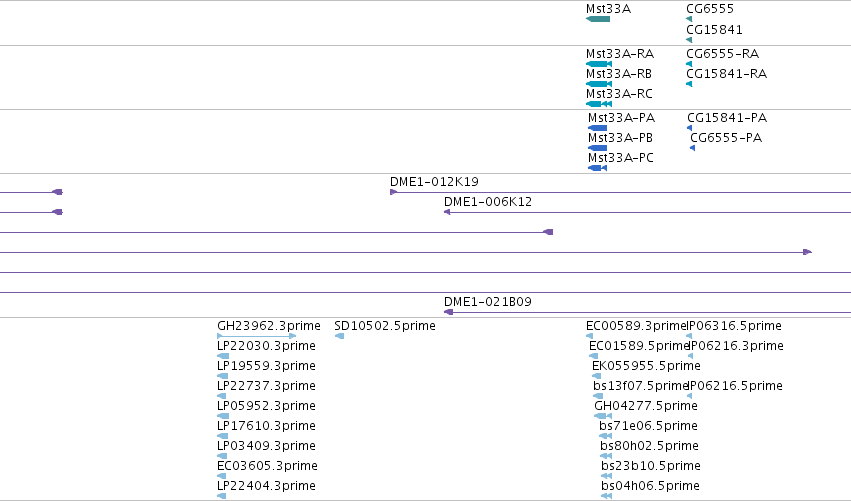Screen dimensions: 851x501
Task: Click the LP22030.3prime label
Action: pyautogui.click(x=266, y=346)
